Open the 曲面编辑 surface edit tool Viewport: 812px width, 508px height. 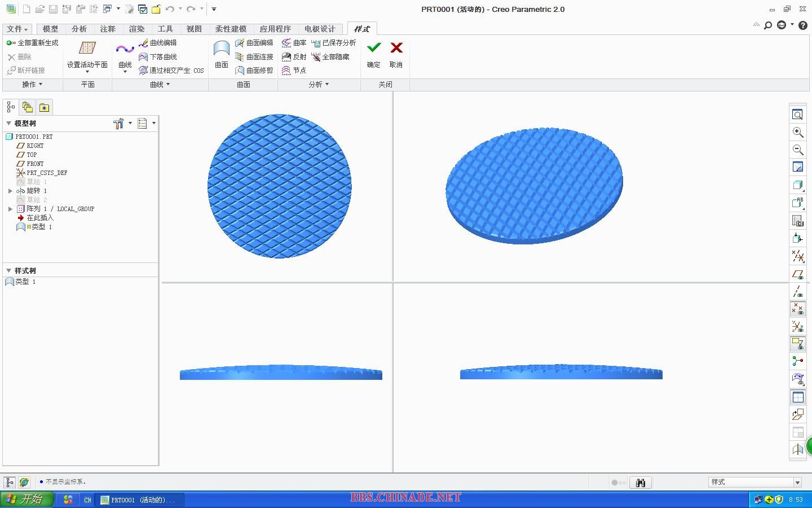pos(254,43)
